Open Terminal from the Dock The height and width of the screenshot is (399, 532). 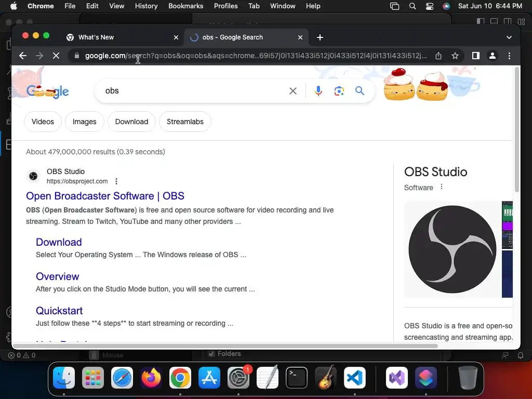coord(297,378)
